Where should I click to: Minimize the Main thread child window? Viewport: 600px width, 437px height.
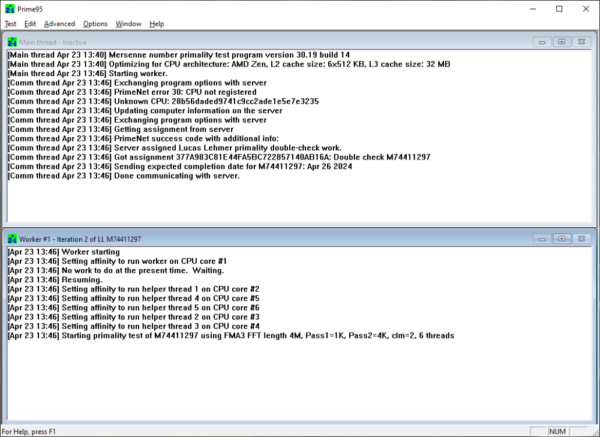(x=542, y=42)
